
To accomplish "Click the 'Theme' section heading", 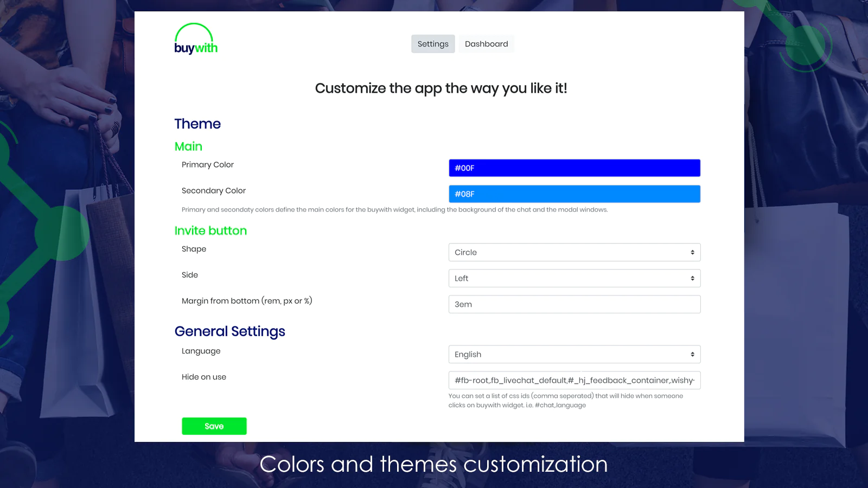I will point(197,124).
